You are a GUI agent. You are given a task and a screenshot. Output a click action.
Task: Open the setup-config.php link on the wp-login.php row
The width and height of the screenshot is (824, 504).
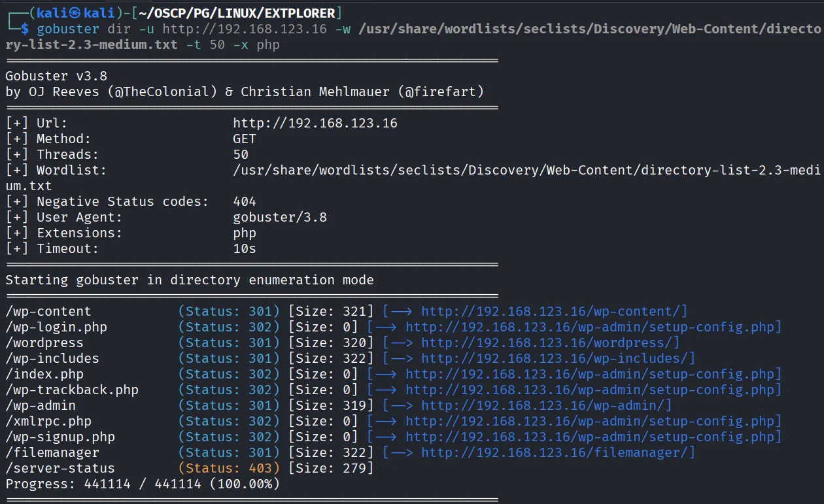pyautogui.click(x=590, y=327)
